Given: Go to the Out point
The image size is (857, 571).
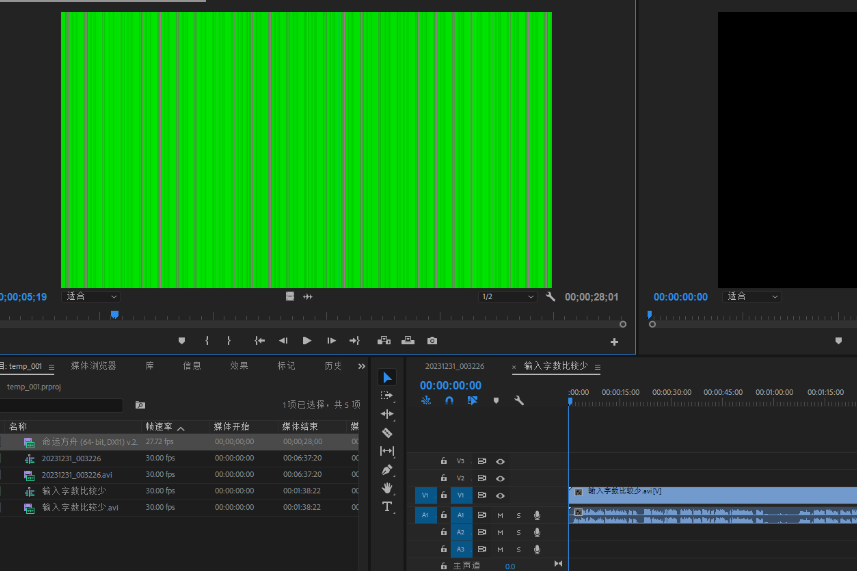Looking at the screenshot, I should (x=355, y=341).
